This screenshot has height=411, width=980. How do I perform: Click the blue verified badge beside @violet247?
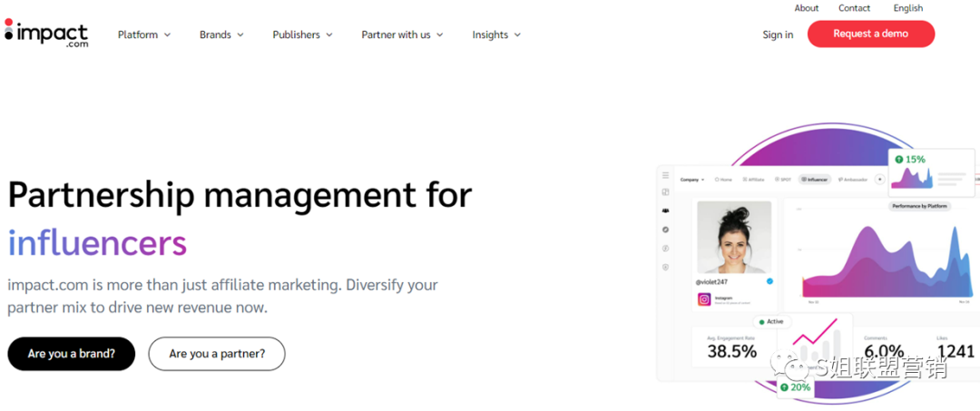point(769,281)
